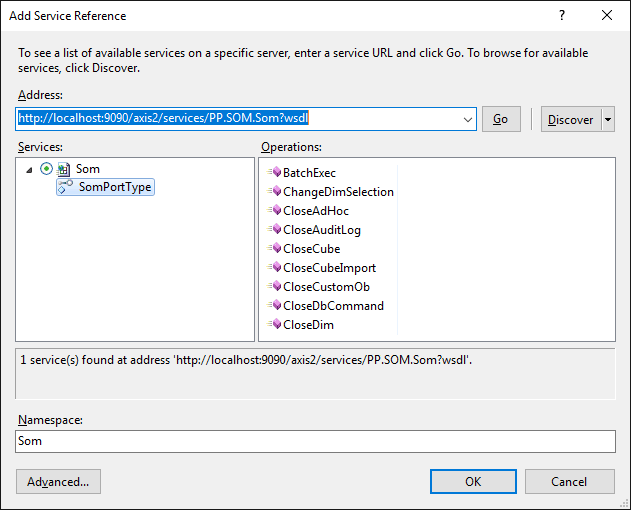Open the Advanced settings dialog
The image size is (631, 510).
coord(58,481)
